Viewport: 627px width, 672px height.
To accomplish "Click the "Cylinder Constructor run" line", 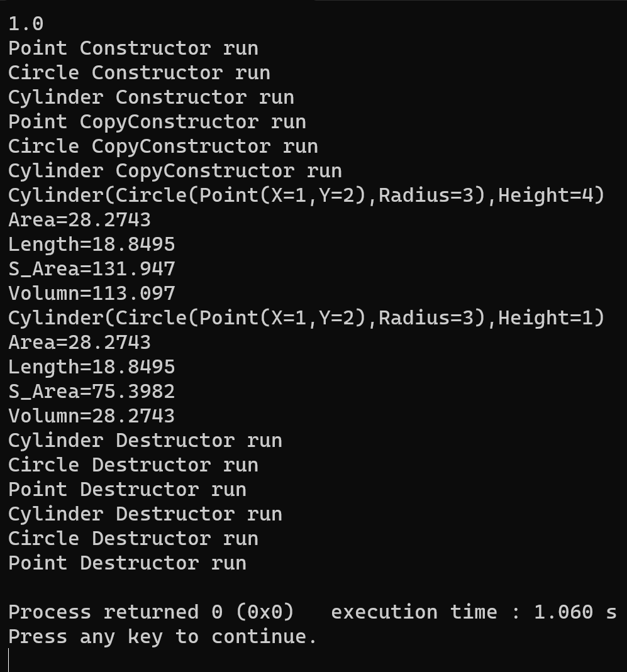I will point(151,97).
